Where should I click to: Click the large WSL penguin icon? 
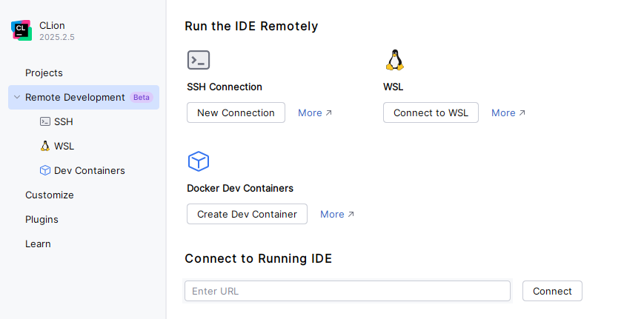(395, 60)
